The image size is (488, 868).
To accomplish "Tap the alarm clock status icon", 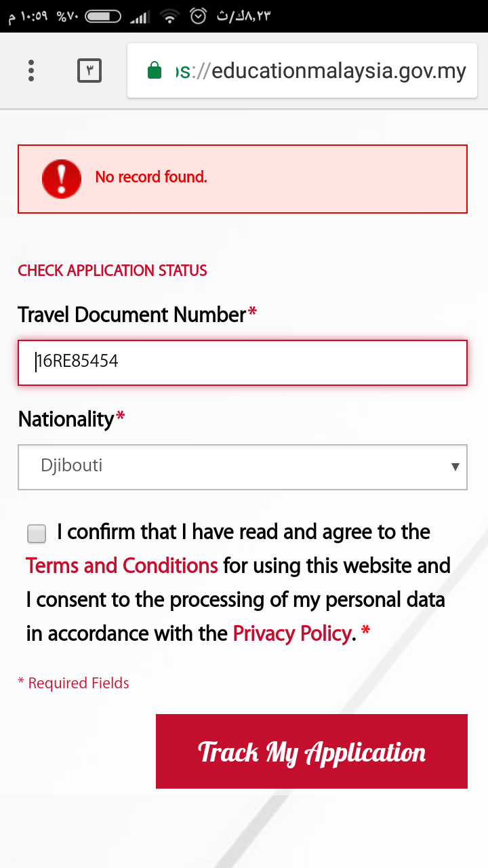I will point(198,16).
